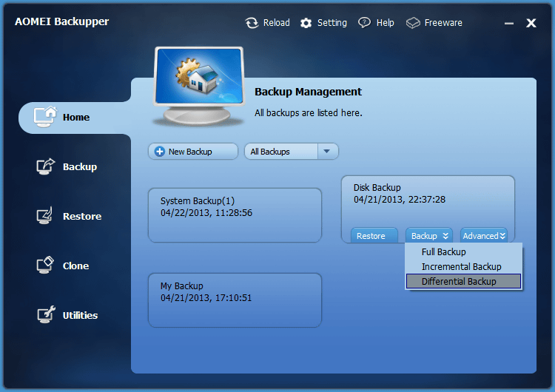Click the Freeware label in top bar
The width and height of the screenshot is (555, 392).
coord(443,23)
